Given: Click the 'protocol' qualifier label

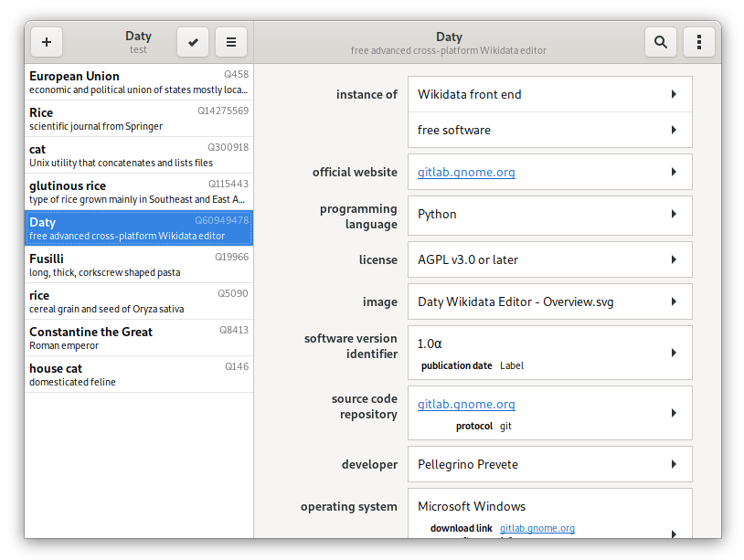Looking at the screenshot, I should (x=474, y=426).
